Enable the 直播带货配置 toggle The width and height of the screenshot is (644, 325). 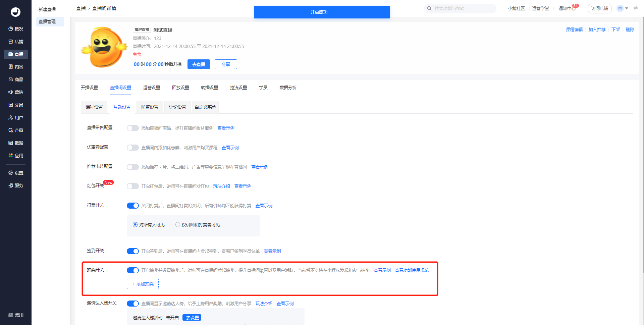coord(132,128)
